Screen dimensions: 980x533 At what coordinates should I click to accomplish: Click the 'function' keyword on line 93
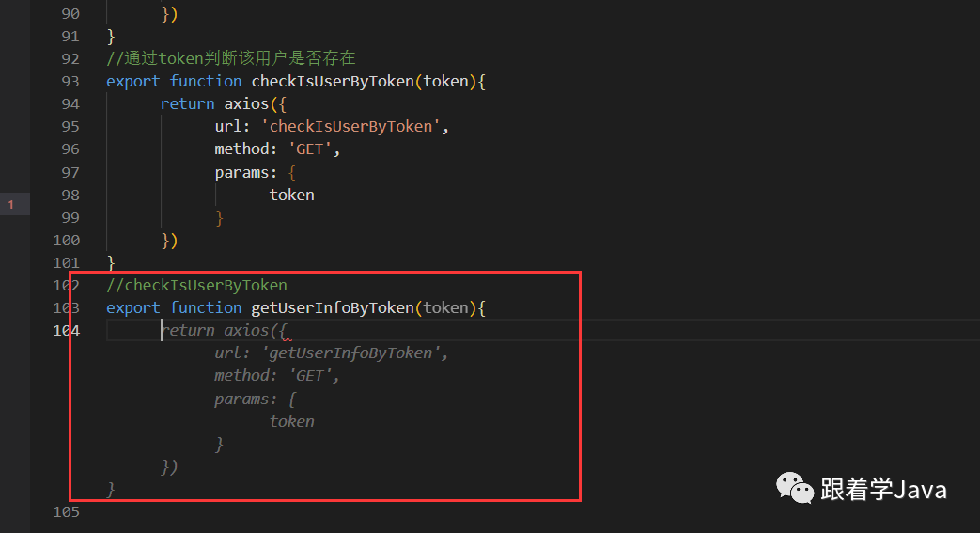tap(206, 82)
